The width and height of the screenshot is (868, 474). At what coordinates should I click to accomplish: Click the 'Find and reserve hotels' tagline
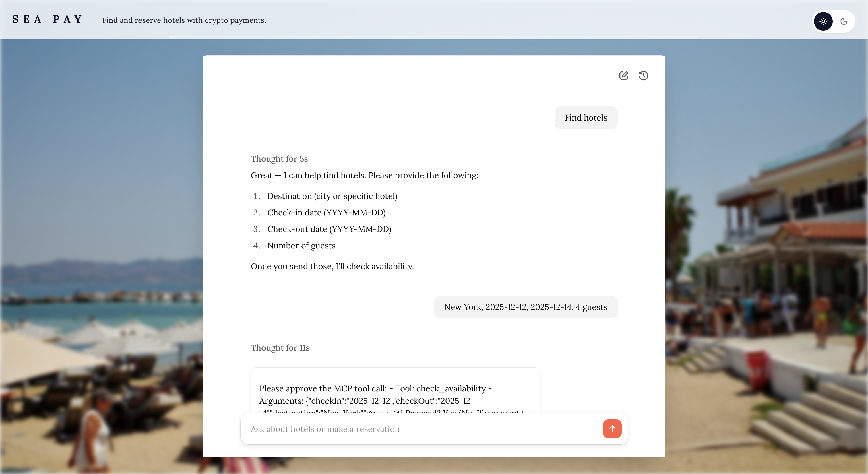pyautogui.click(x=184, y=20)
